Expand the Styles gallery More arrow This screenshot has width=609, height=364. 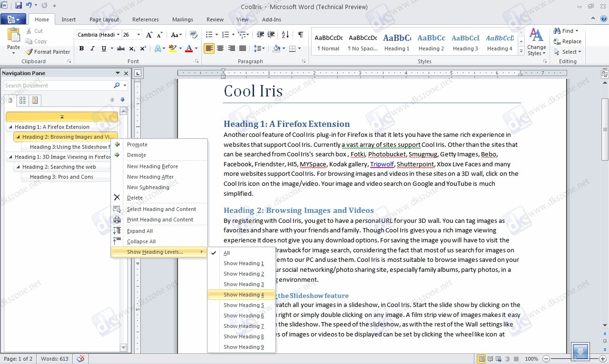point(521,51)
